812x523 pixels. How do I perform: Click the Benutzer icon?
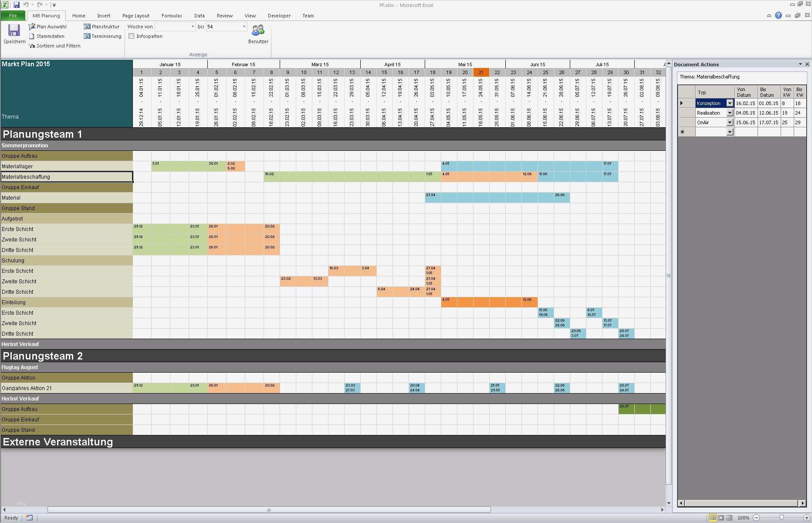coord(258,31)
